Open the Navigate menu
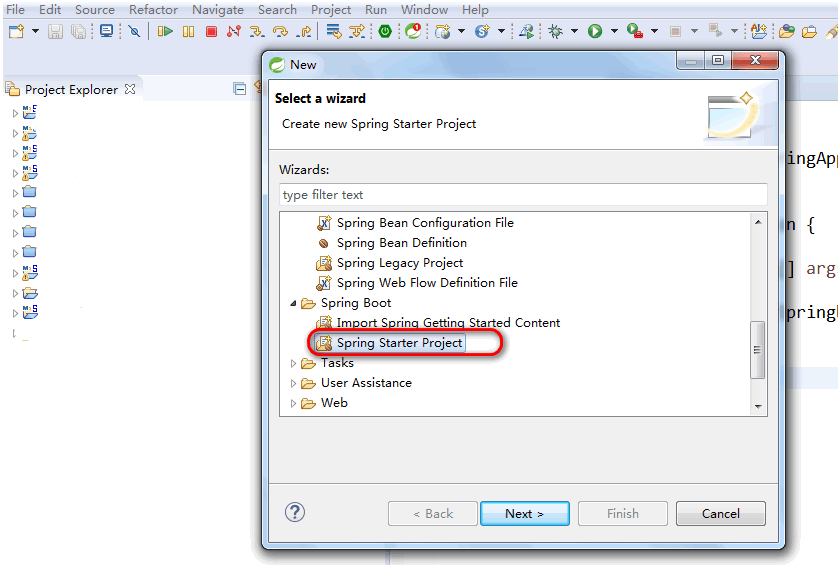Image resolution: width=838 pixels, height=565 pixels. click(218, 10)
